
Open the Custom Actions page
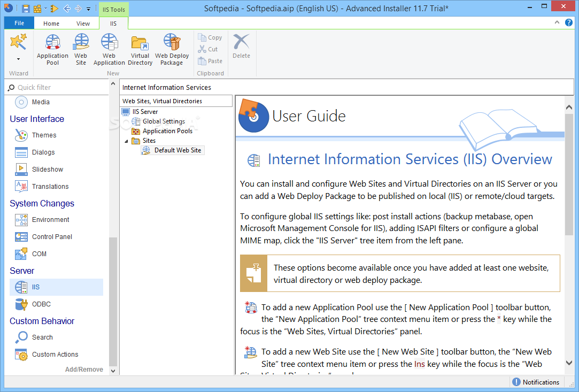tap(47, 355)
